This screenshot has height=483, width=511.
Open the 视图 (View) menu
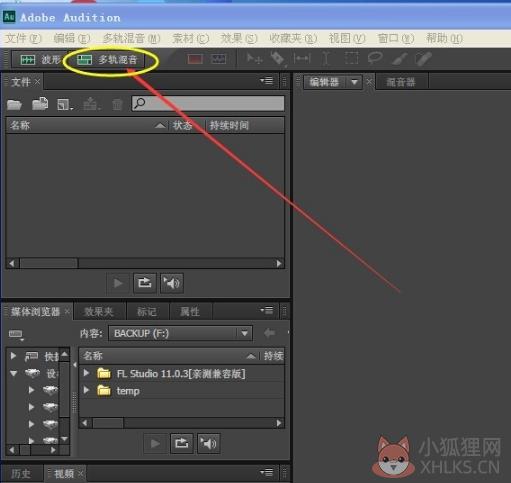pyautogui.click(x=347, y=38)
